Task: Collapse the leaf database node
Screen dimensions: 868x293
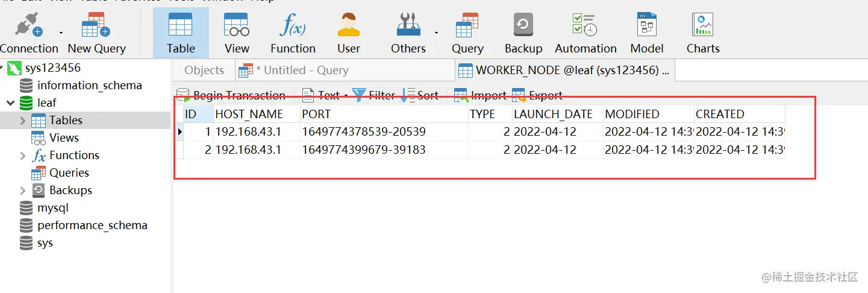Action: point(10,103)
